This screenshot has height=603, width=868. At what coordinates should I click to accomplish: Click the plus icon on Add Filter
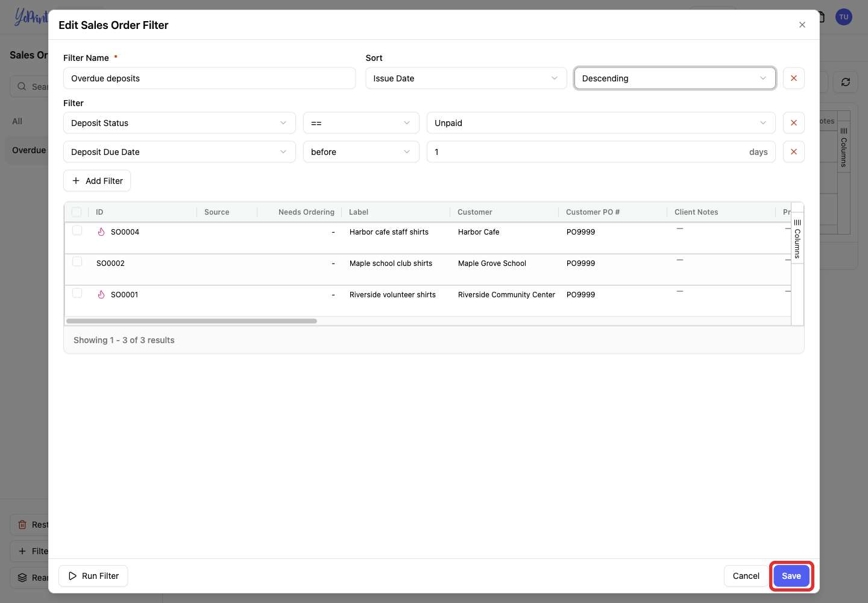(x=76, y=181)
